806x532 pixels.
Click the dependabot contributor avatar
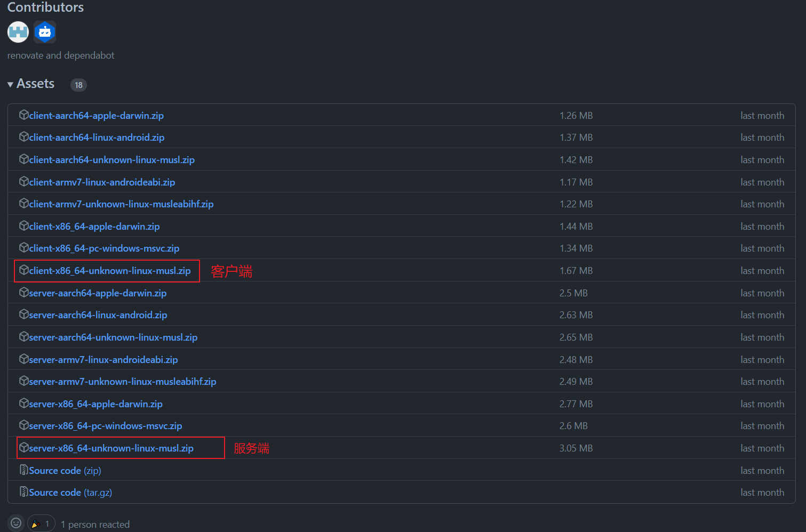tap(45, 32)
